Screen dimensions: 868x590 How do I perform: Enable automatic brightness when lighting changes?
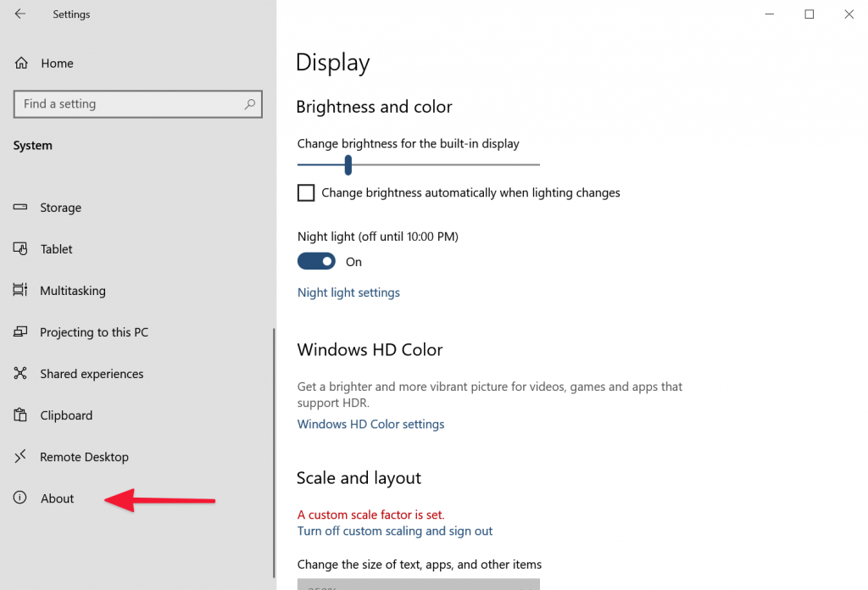pos(306,192)
